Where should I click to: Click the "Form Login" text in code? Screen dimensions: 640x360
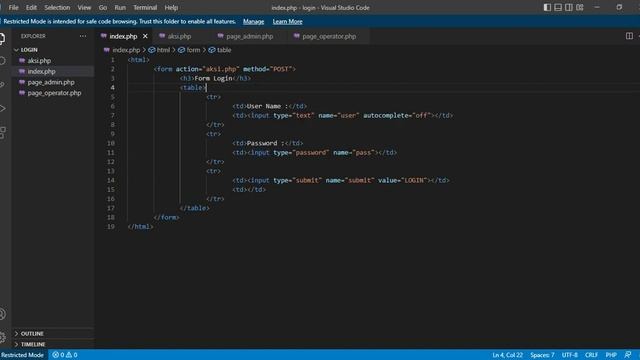pyautogui.click(x=213, y=78)
